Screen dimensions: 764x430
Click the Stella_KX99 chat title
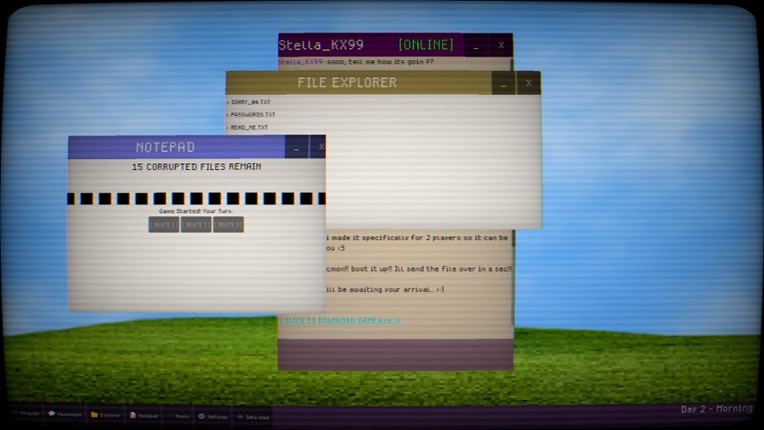coord(321,45)
